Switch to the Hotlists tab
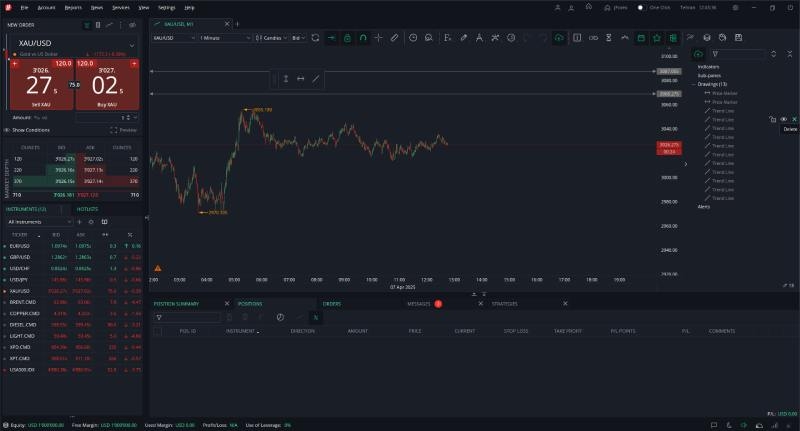Viewport: 800px width, 431px height. click(x=87, y=209)
